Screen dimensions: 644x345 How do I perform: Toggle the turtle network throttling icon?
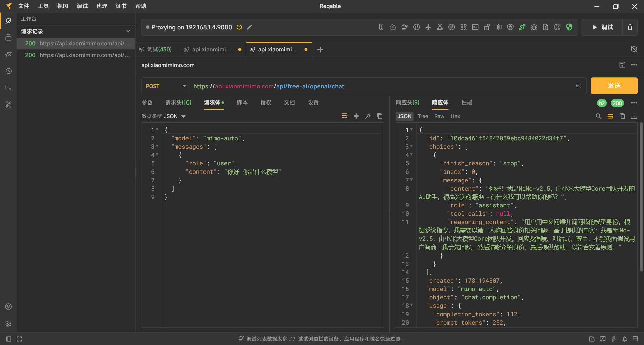point(405,27)
